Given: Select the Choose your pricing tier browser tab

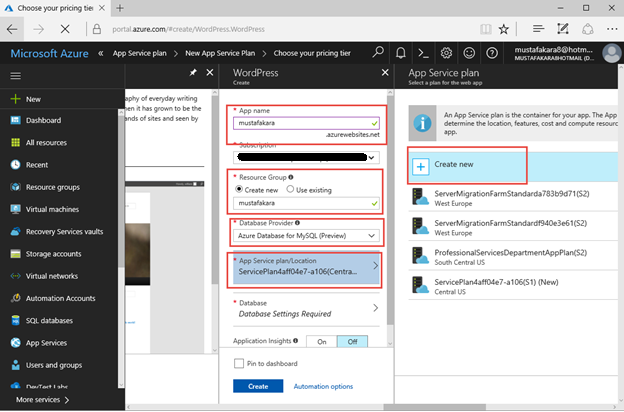Looking at the screenshot, I should click(55, 8).
